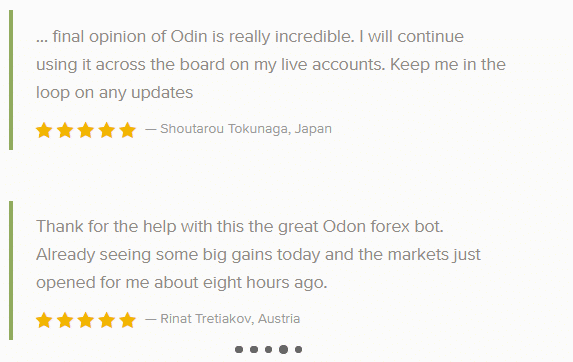
Task: Select the fifth carousel pagination dot
Action: pyautogui.click(x=299, y=350)
